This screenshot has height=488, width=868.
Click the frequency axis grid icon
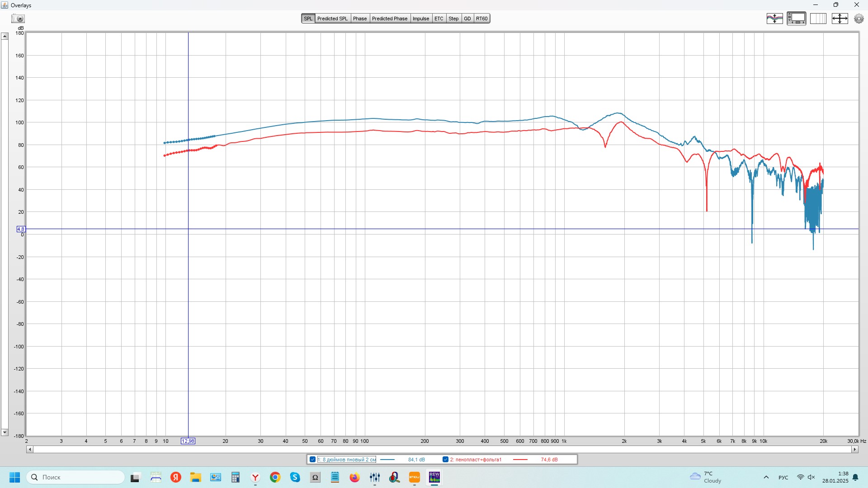point(818,19)
